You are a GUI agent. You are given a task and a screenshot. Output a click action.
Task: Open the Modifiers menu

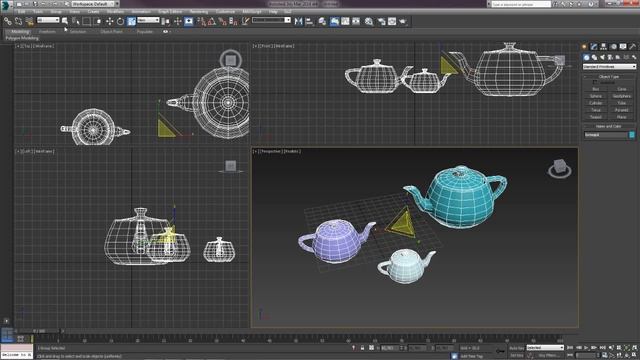coord(115,12)
